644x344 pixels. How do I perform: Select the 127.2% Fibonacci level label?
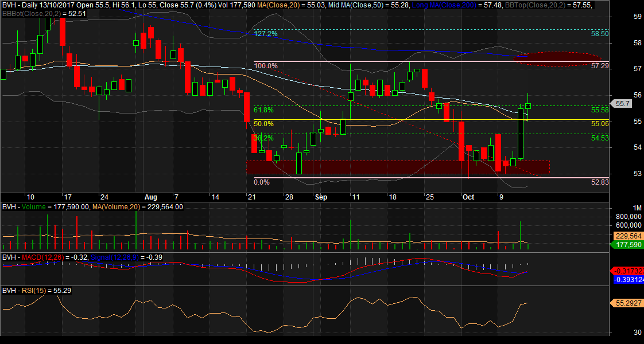pyautogui.click(x=266, y=34)
